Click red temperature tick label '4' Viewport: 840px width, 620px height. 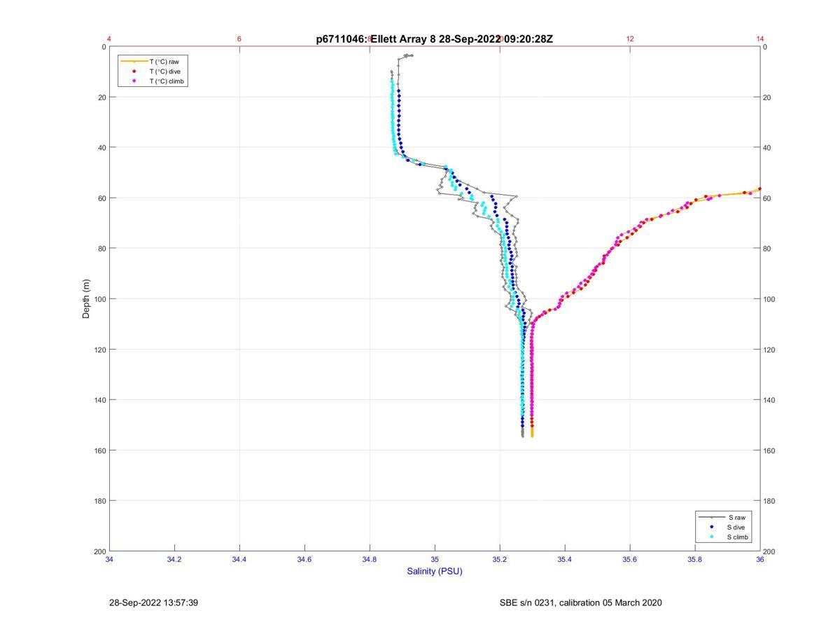click(x=109, y=39)
